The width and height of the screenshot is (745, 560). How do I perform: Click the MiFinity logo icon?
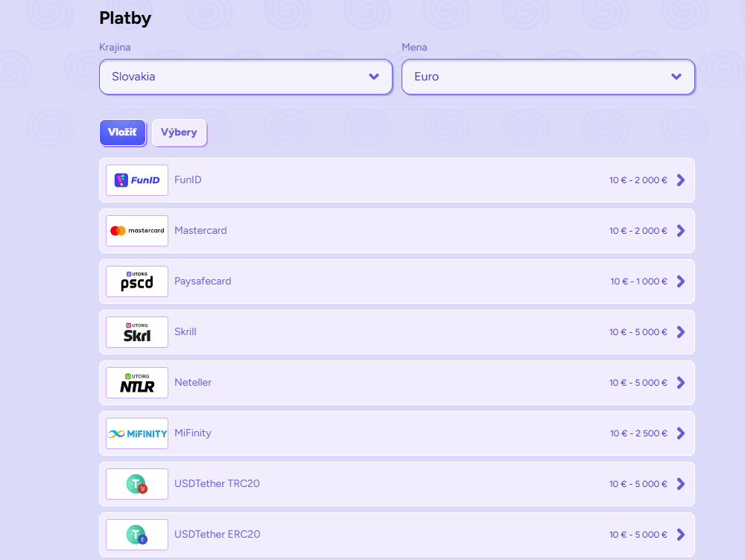137,433
